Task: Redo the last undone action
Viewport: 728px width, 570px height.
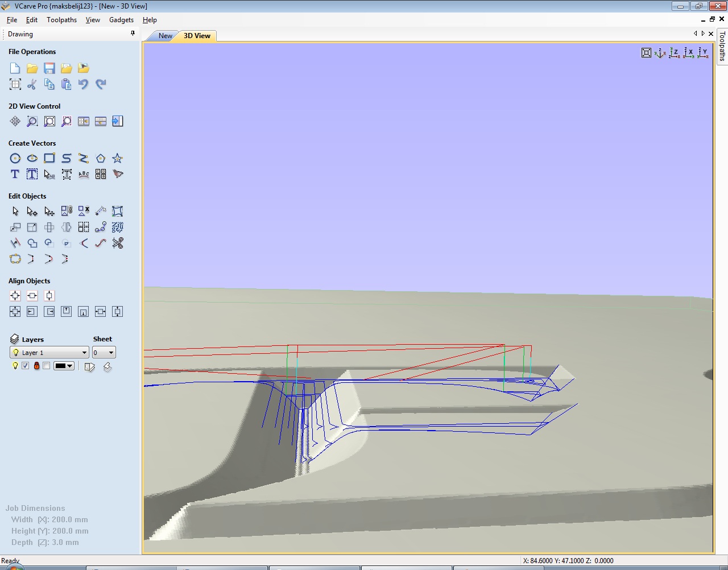Action: click(101, 84)
